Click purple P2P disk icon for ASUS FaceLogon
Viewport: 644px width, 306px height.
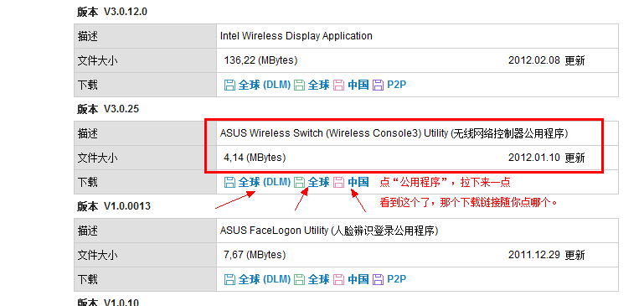click(378, 280)
